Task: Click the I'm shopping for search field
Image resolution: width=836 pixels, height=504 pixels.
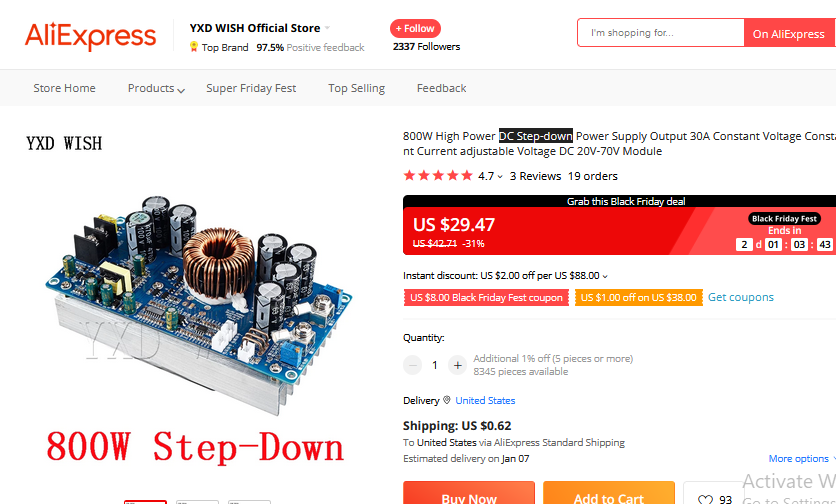Action: [661, 33]
